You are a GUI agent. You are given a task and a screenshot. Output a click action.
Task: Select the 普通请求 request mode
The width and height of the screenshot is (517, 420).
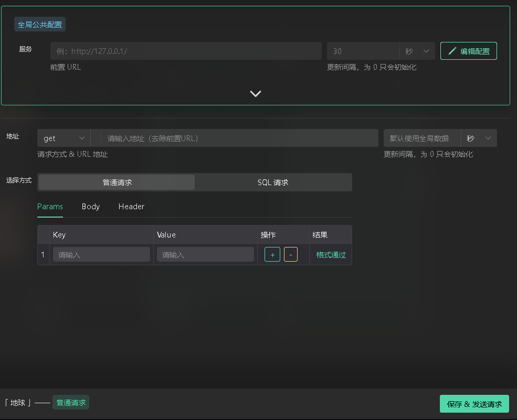(x=117, y=182)
